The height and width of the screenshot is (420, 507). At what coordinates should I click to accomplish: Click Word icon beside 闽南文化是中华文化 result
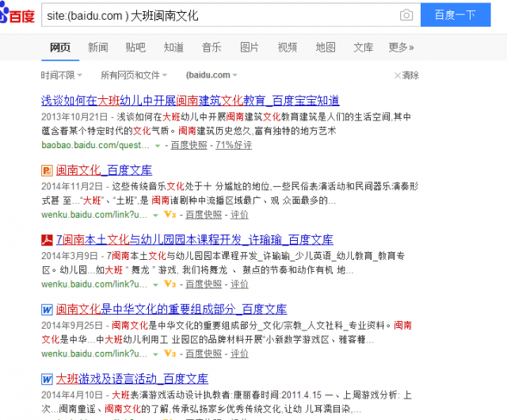47,310
